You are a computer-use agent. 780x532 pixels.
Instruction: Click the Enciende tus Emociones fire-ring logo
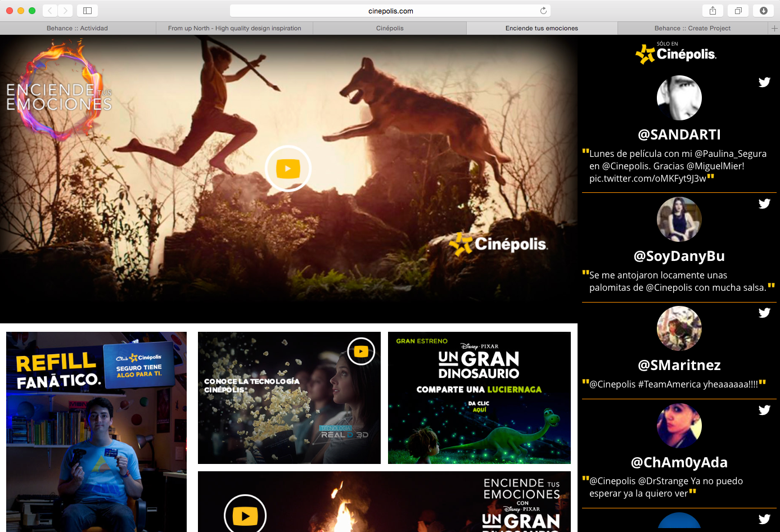coord(59,90)
